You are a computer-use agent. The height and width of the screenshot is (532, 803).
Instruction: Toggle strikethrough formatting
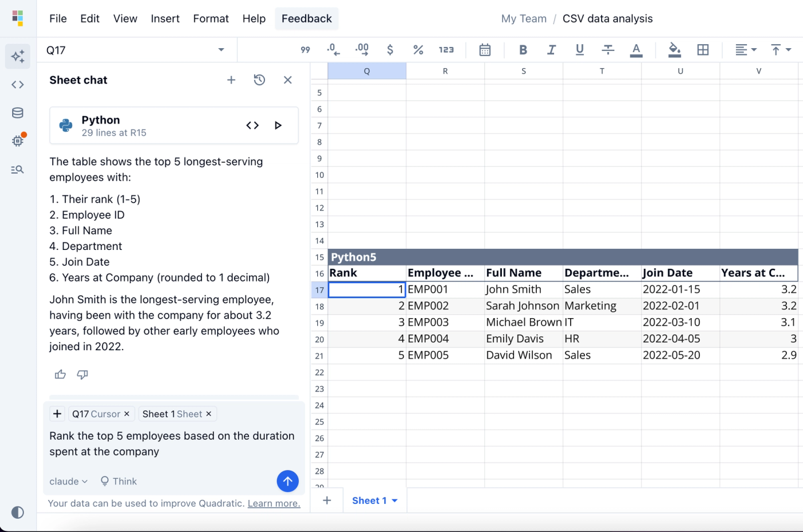pos(608,50)
